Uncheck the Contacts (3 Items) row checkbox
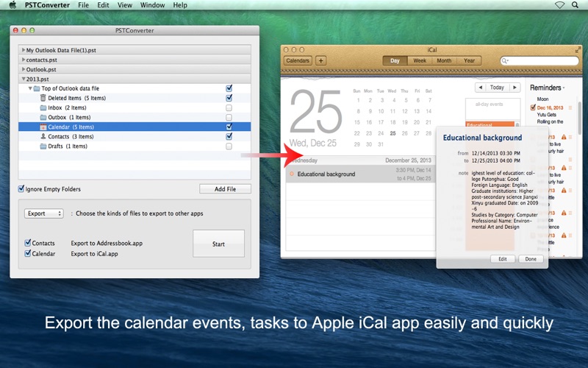The image size is (588, 368). point(229,136)
